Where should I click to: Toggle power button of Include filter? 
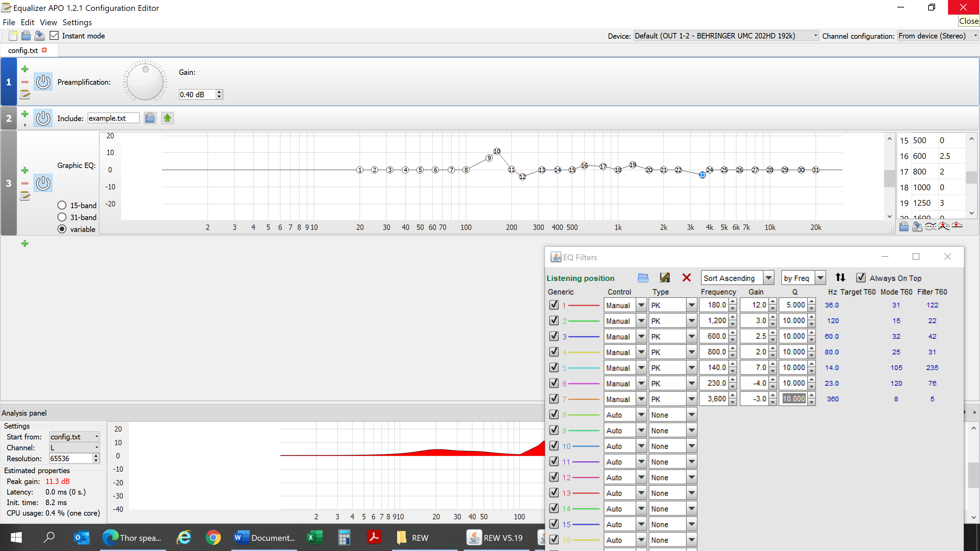point(43,118)
